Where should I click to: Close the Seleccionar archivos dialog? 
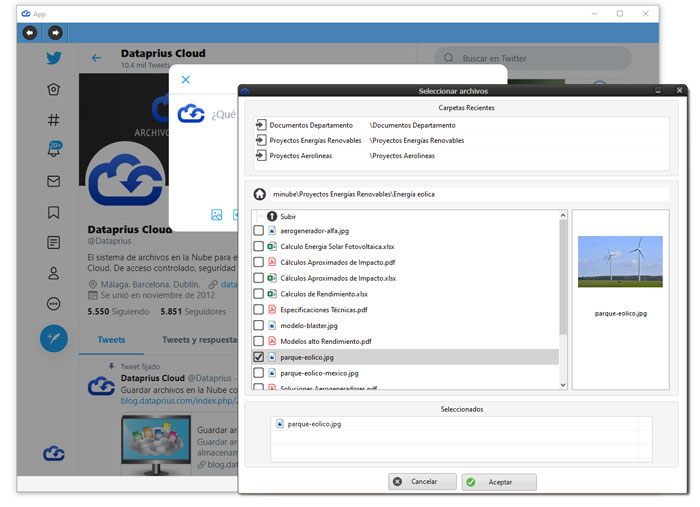pyautogui.click(x=679, y=90)
